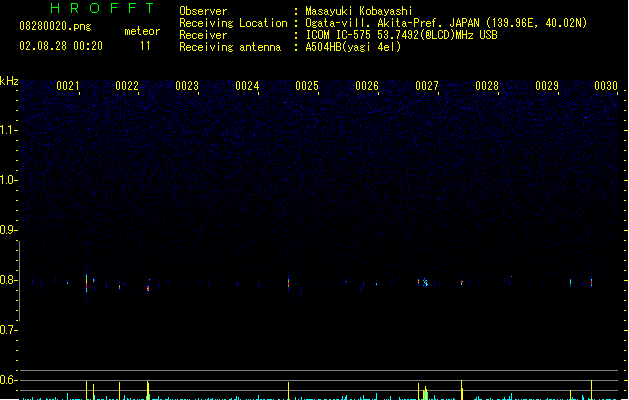
Task: Click the 0024 time marker
Action: [247, 86]
